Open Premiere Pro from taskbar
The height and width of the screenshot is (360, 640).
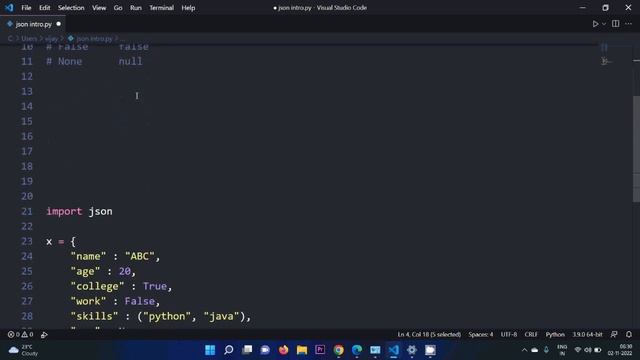coord(320,350)
